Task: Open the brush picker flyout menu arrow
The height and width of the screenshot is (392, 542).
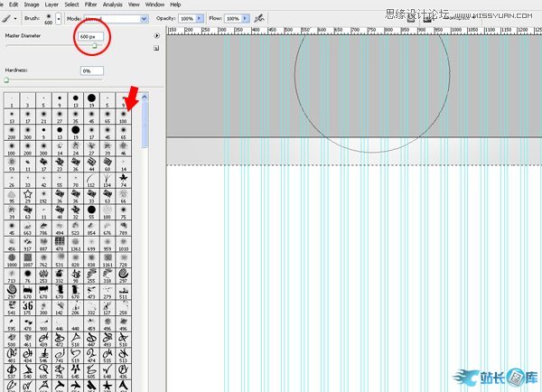Action: 156,36
